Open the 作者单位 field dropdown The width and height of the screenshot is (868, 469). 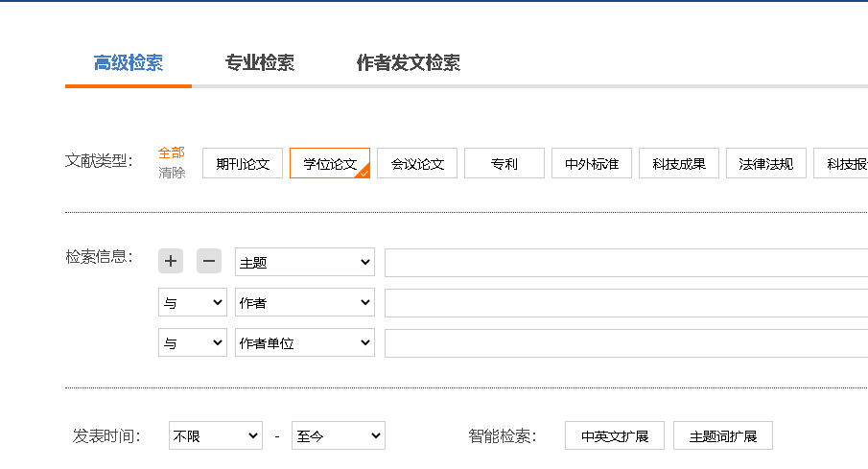[305, 342]
